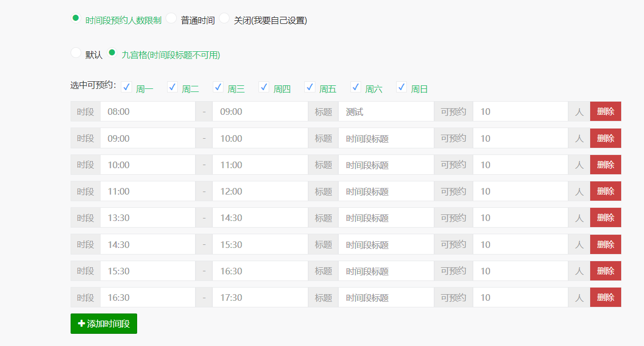Viewport: 644px width, 346px height.
Task: Delete the 13:30-14:30 time slot
Action: click(605, 217)
